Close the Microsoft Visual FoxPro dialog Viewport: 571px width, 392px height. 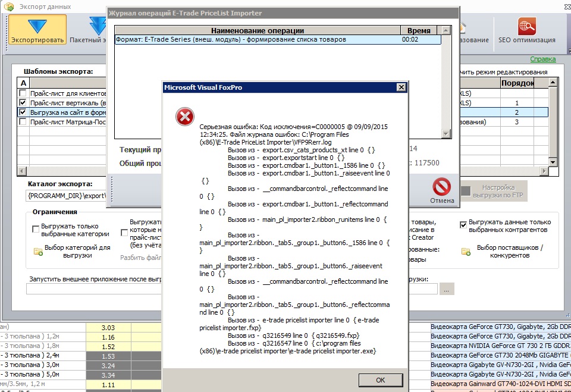point(401,87)
